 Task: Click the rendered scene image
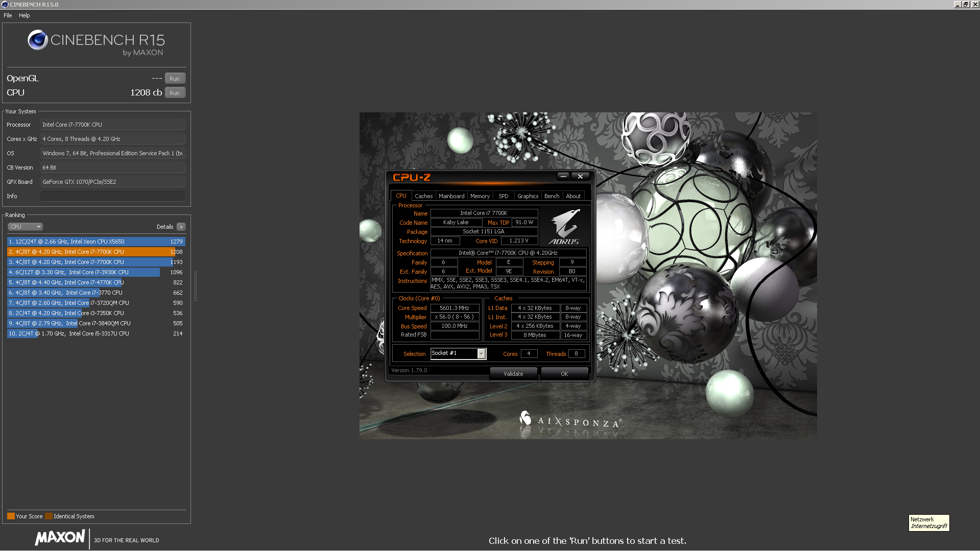588,275
